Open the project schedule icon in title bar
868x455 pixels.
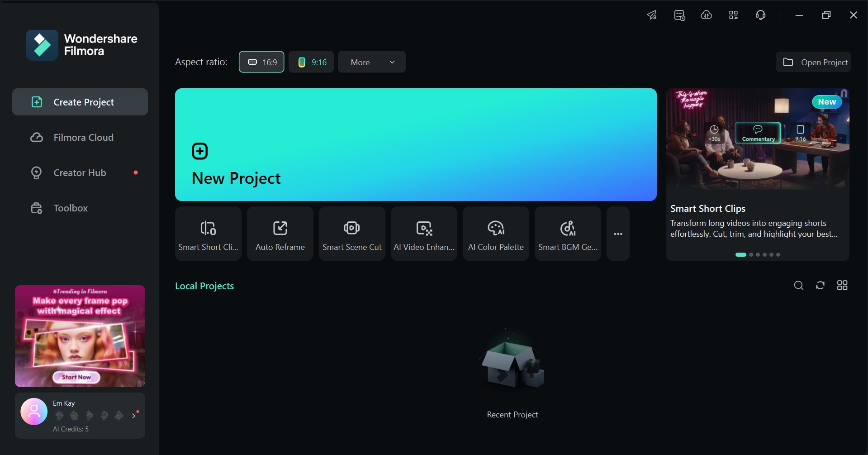(679, 15)
